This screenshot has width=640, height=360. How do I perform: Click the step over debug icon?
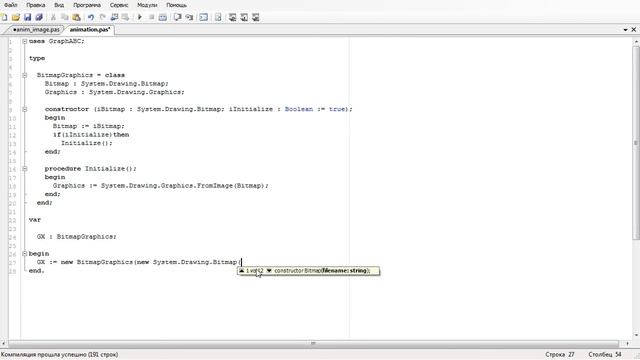pos(178,17)
